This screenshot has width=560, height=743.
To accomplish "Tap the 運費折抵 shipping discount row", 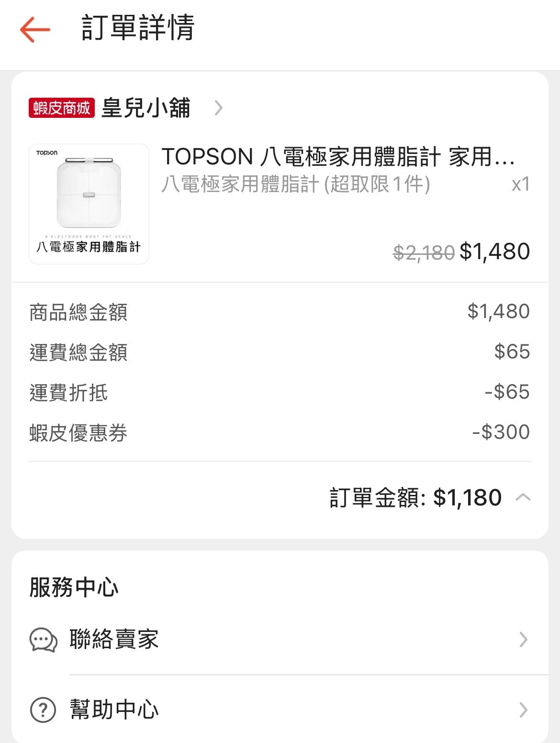I will [x=280, y=392].
